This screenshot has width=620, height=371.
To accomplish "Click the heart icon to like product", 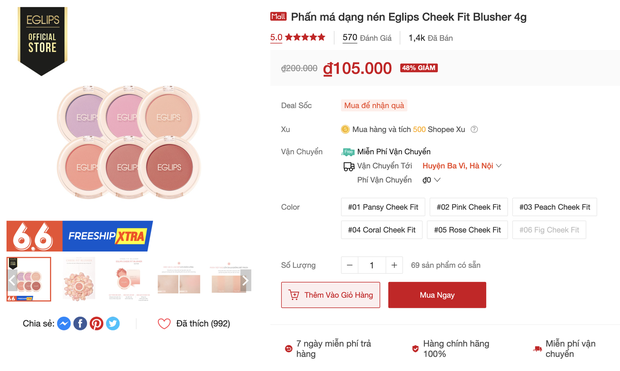I will pos(164,324).
